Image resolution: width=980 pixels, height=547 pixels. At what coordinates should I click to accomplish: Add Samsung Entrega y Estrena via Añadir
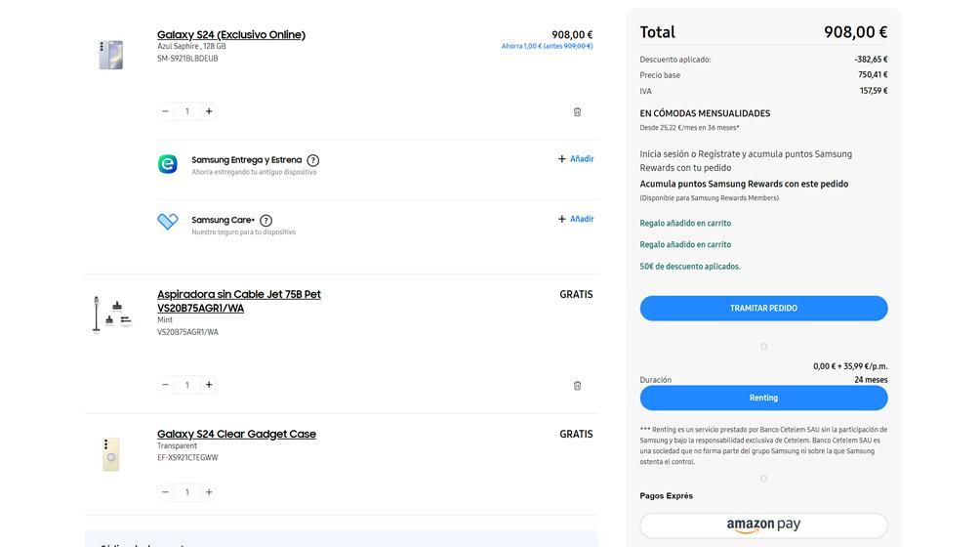[x=576, y=159]
